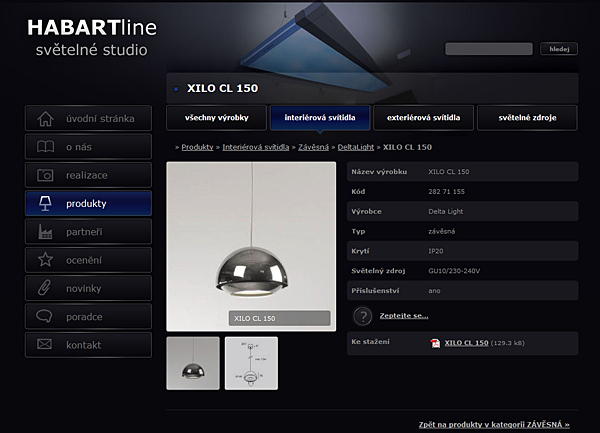Select the pendant lamp photo thumbnail
600x433 pixels.
193,363
